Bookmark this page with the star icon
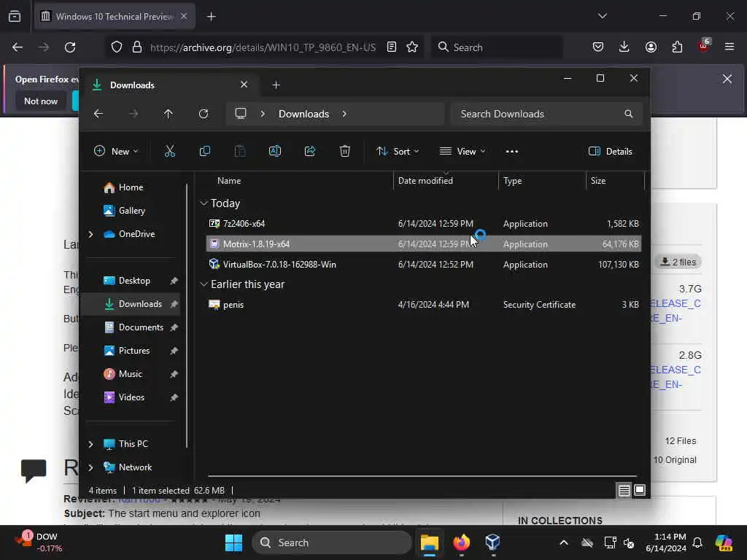The width and height of the screenshot is (747, 560). [x=412, y=47]
